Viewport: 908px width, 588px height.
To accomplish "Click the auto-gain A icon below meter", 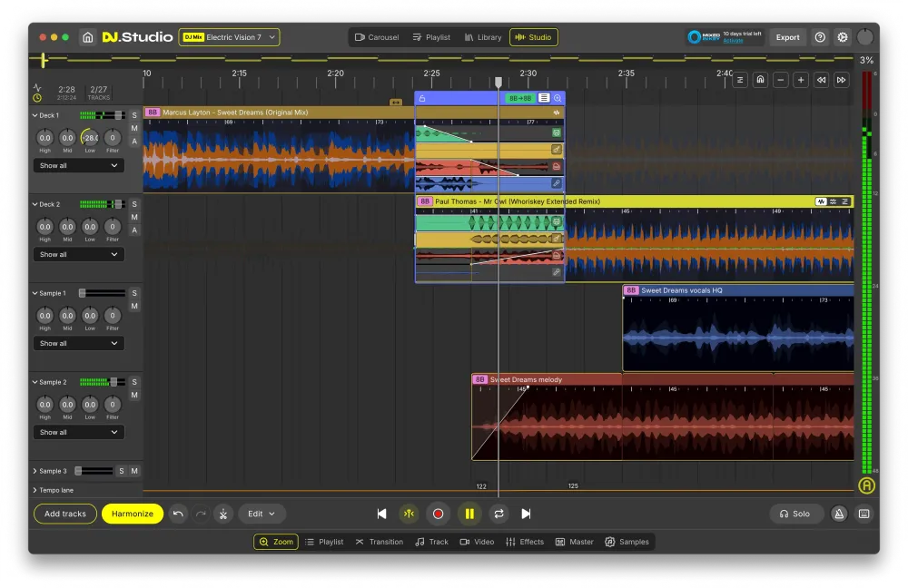I will click(x=866, y=485).
